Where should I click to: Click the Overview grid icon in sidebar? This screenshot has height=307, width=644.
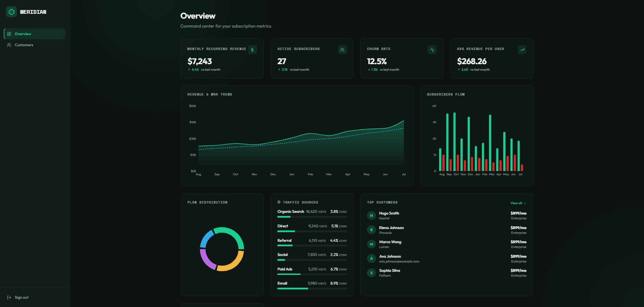point(9,34)
